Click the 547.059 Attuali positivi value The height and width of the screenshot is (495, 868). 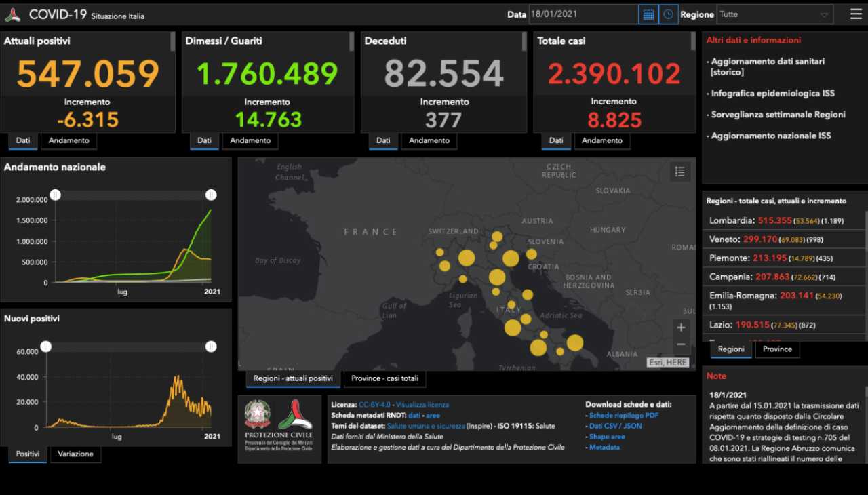[88, 74]
